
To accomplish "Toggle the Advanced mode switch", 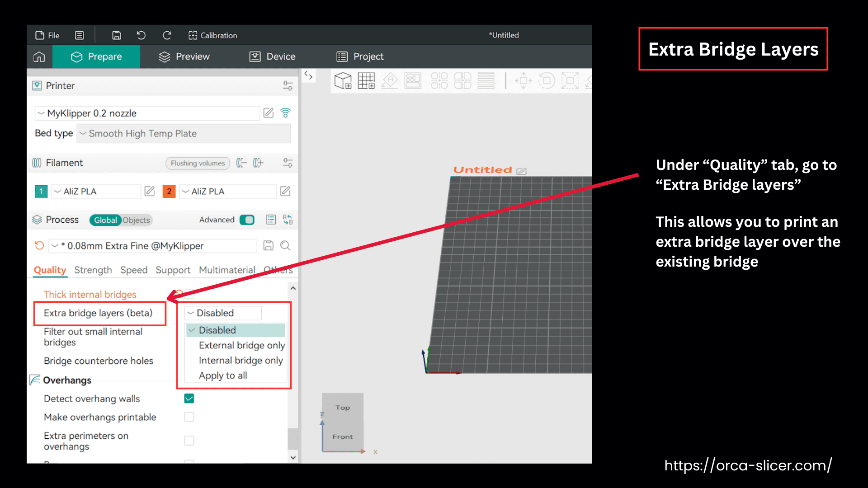I will point(247,220).
